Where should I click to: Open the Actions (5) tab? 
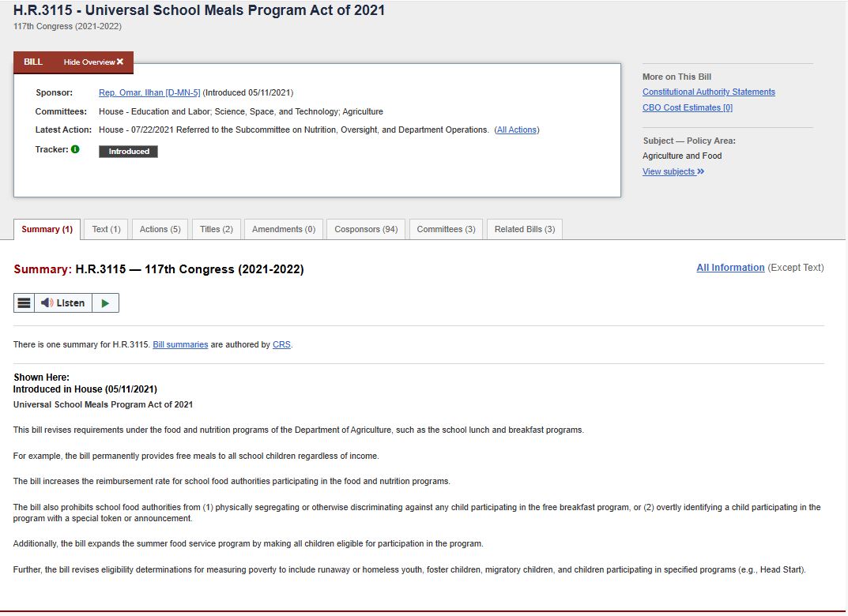(x=160, y=229)
